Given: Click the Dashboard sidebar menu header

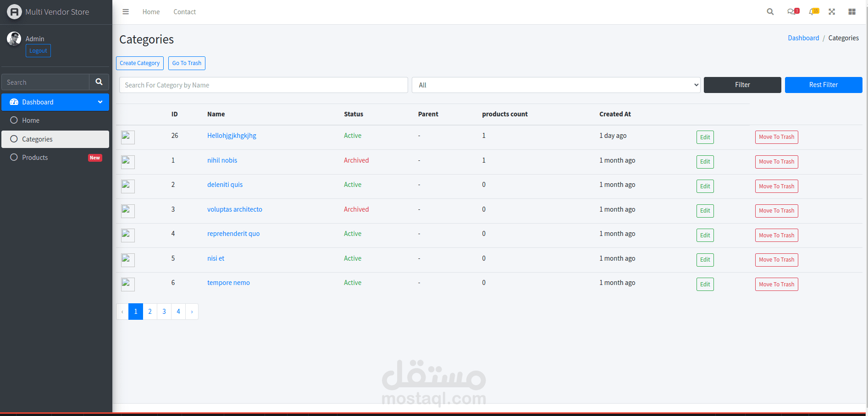Looking at the screenshot, I should [55, 102].
